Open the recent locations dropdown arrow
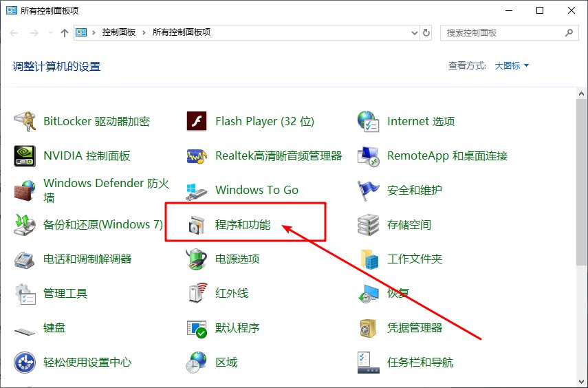The width and height of the screenshot is (588, 388). 51,33
